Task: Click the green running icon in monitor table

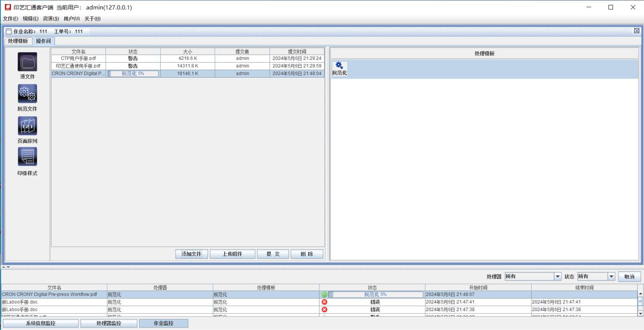Action: (324, 295)
